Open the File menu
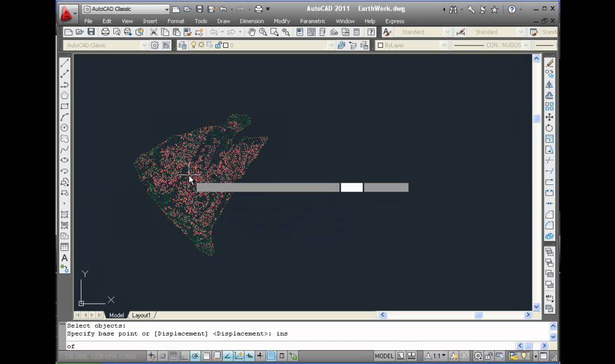 88,21
